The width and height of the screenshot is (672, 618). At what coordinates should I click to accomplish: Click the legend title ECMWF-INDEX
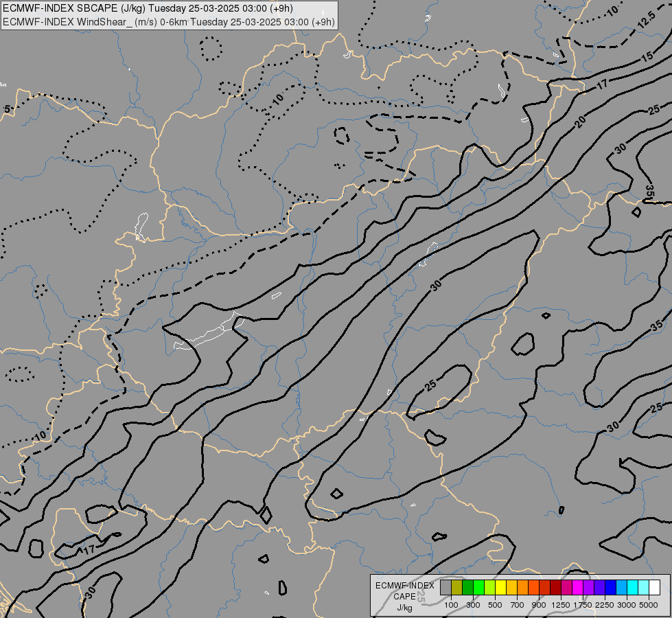click(x=405, y=586)
